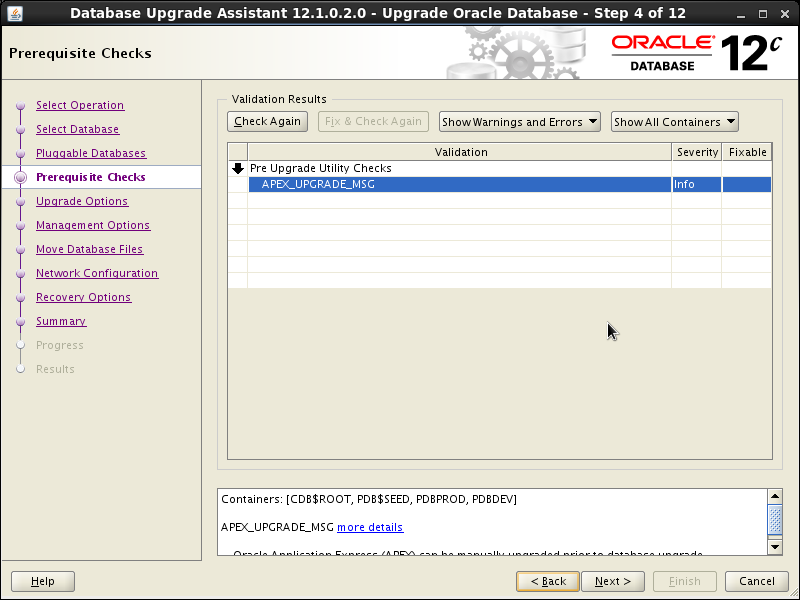This screenshot has height=600, width=800.
Task: Go to the Select Database step
Action: coord(78,129)
